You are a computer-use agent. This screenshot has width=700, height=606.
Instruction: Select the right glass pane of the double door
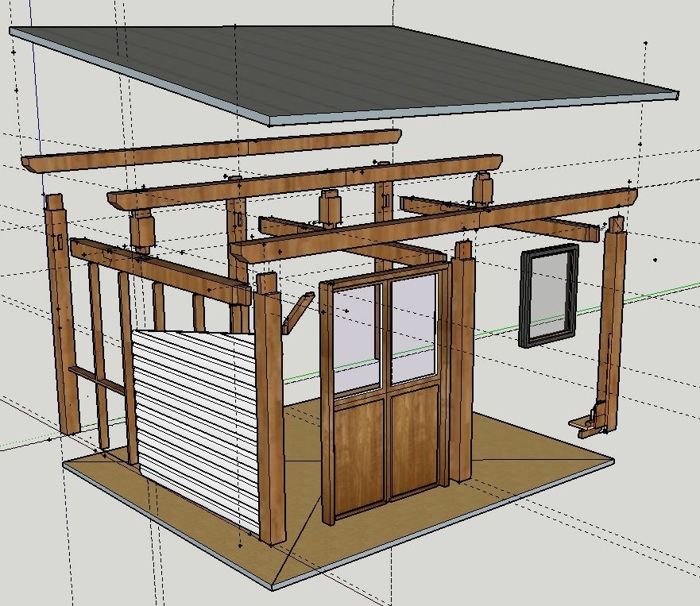coord(414,330)
